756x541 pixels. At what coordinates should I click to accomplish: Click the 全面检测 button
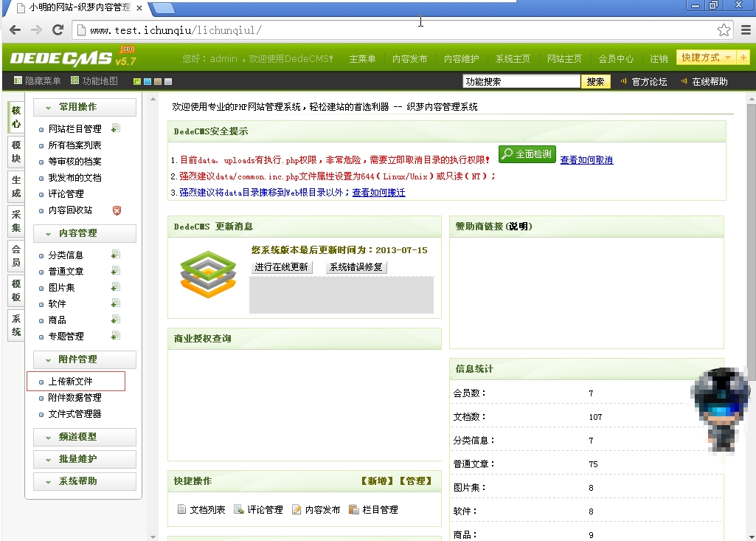(527, 154)
